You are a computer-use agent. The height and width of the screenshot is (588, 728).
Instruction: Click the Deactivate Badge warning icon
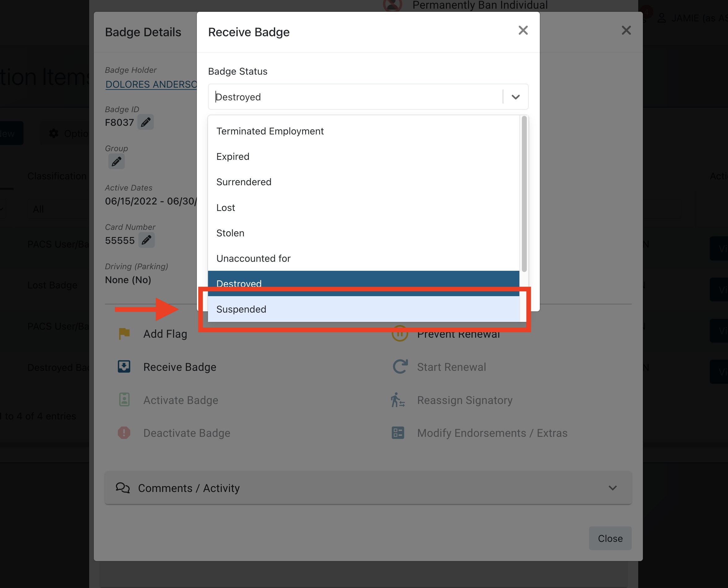pos(124,433)
